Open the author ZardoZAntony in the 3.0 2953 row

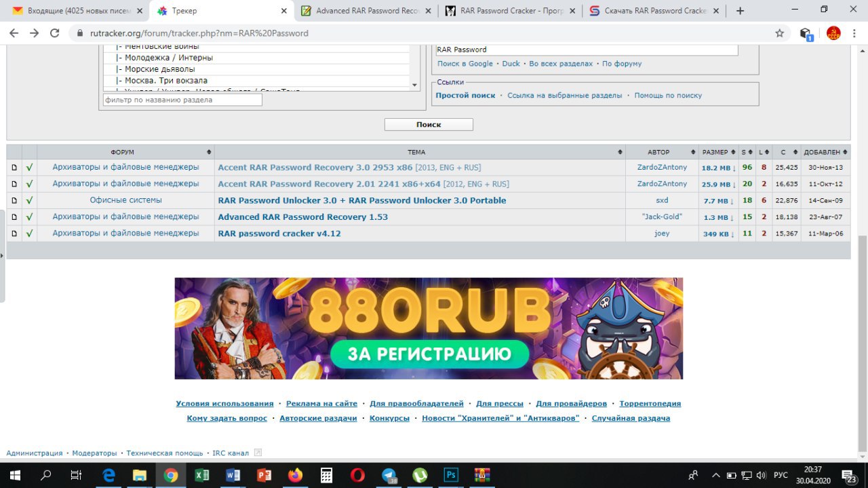pyautogui.click(x=662, y=167)
